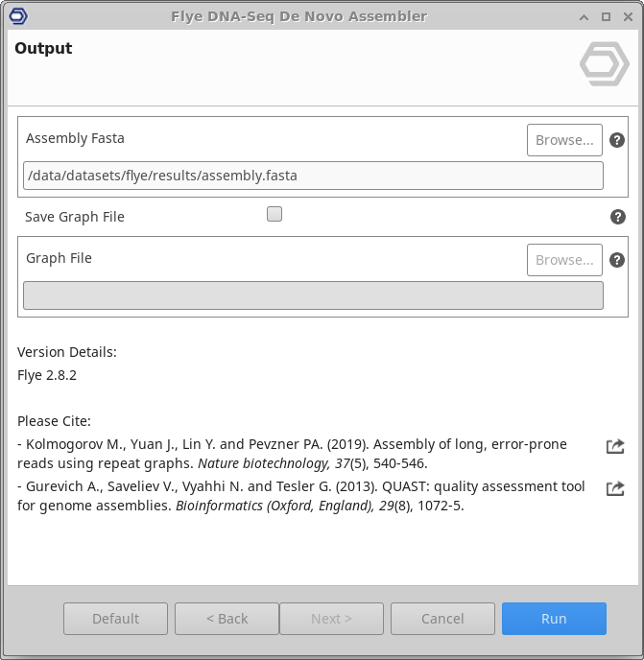This screenshot has height=660, width=644.
Task: Open the Kolmogorov citation external link icon
Action: point(615,446)
